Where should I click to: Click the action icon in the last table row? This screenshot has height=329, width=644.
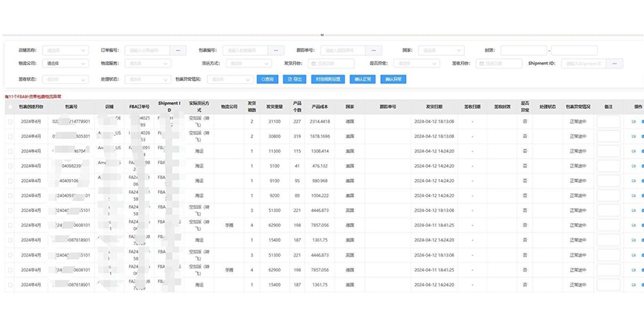click(x=634, y=286)
